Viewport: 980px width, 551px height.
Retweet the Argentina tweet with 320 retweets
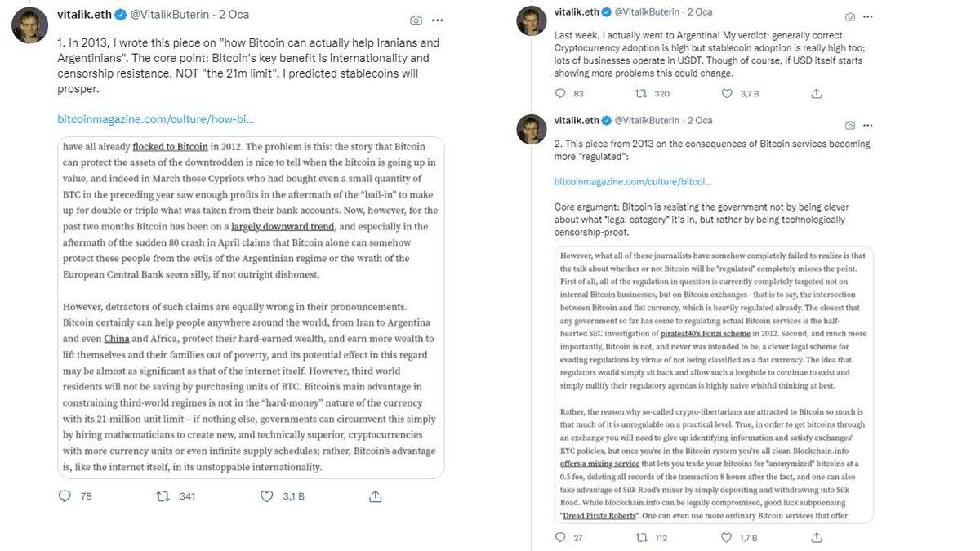point(642,93)
